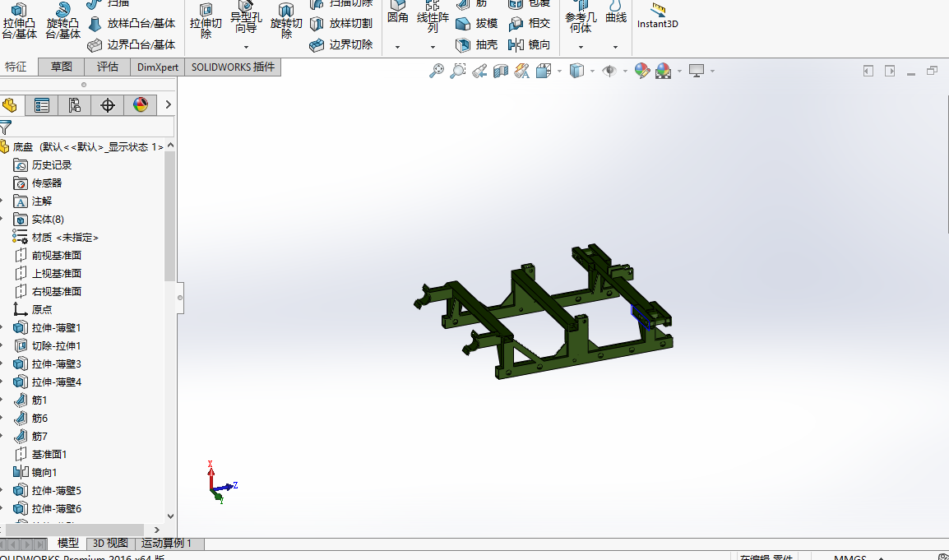Screen dimensions: 949x560
Task: Toggle Hide/Show Items eye icon
Action: pyautogui.click(x=609, y=71)
